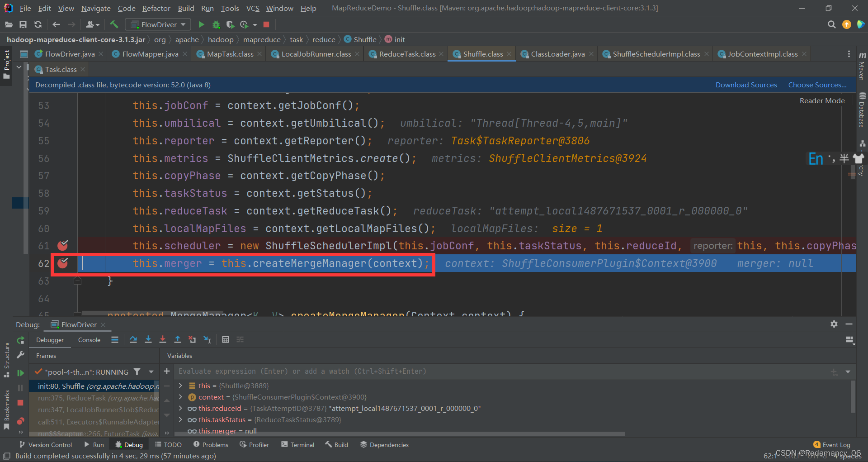Start debugging with the green bug icon
This screenshot has width=868, height=462.
(x=216, y=24)
